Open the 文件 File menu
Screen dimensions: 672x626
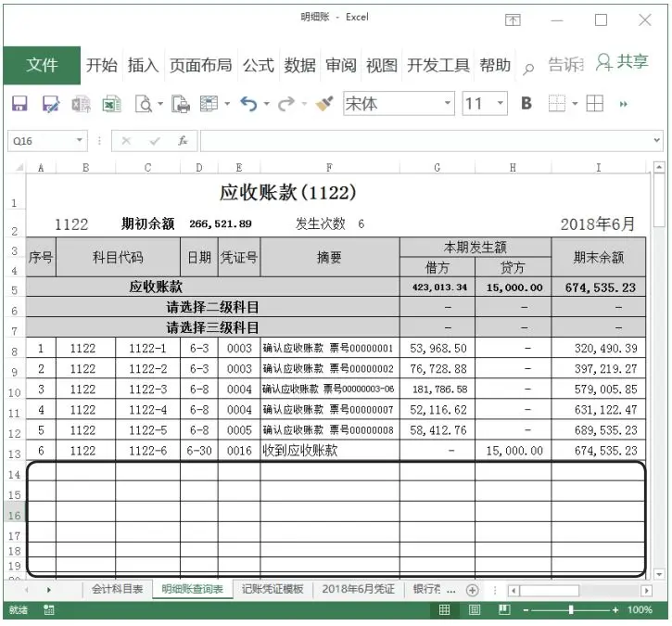pyautogui.click(x=42, y=65)
